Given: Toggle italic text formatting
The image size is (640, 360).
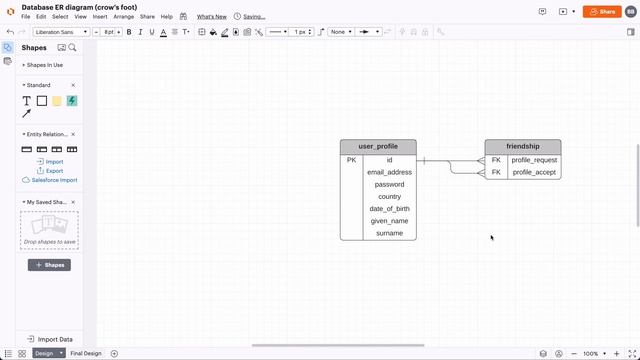Looking at the screenshot, I should coord(140,32).
